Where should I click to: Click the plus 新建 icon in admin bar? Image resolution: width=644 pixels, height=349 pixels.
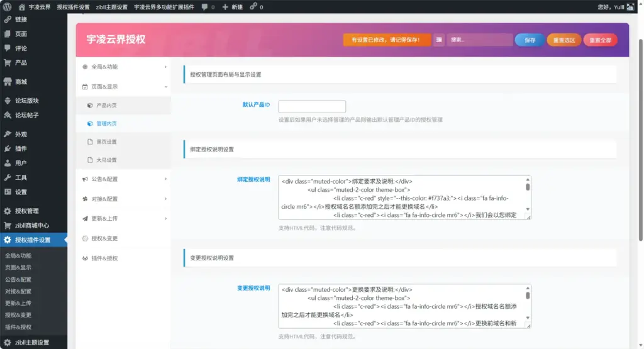point(225,7)
